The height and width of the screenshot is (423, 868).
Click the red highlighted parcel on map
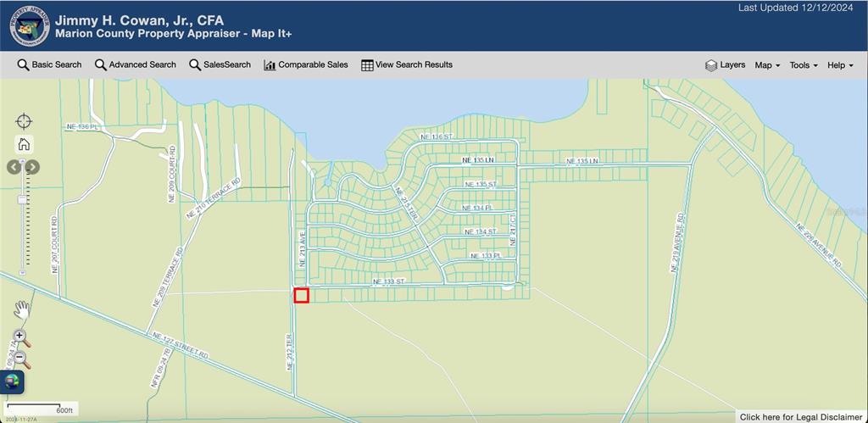tap(301, 295)
